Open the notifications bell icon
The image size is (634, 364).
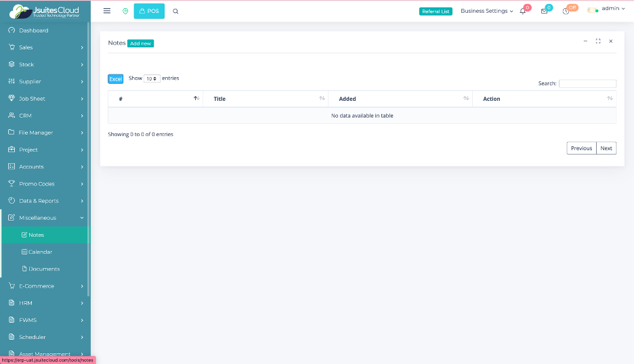(x=522, y=12)
